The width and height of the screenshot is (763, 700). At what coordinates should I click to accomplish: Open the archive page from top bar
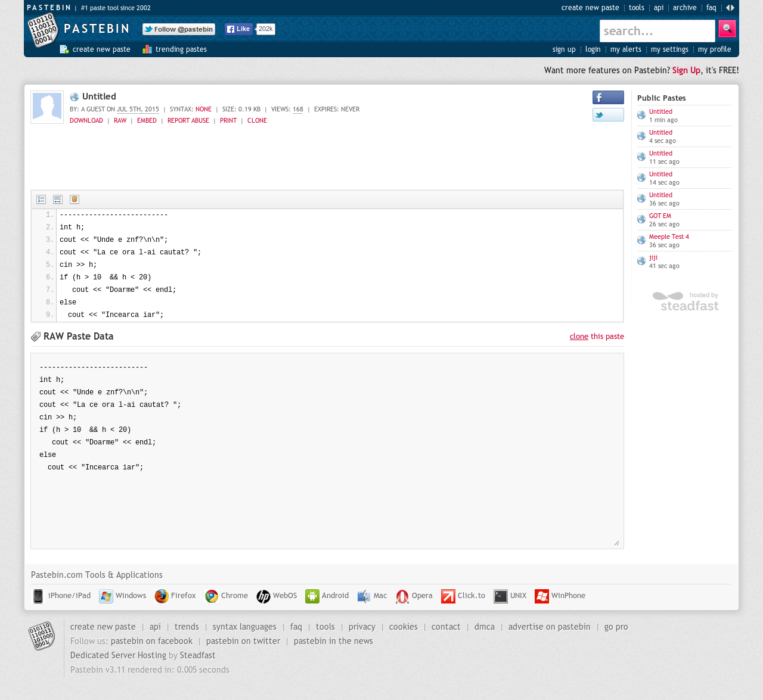(x=685, y=8)
